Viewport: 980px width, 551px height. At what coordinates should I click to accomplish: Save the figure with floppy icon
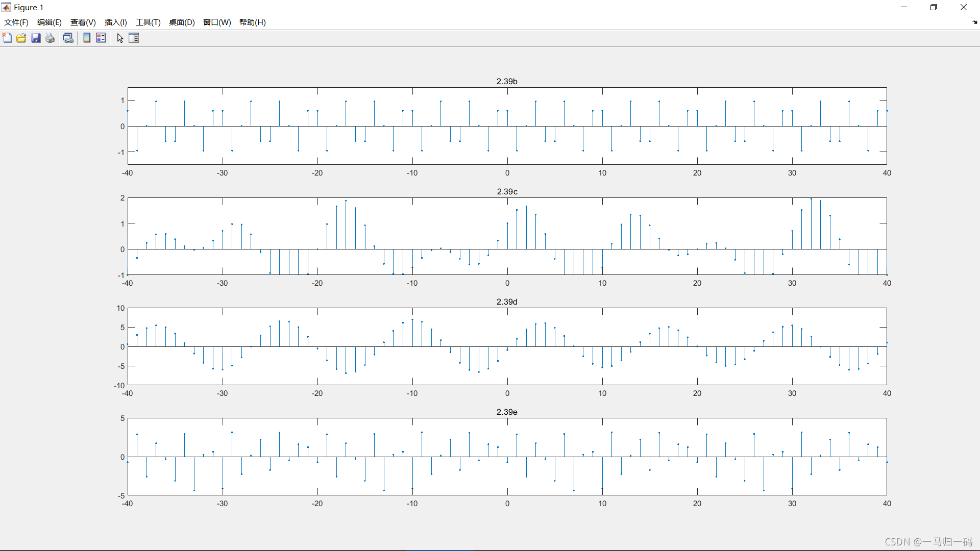[36, 38]
